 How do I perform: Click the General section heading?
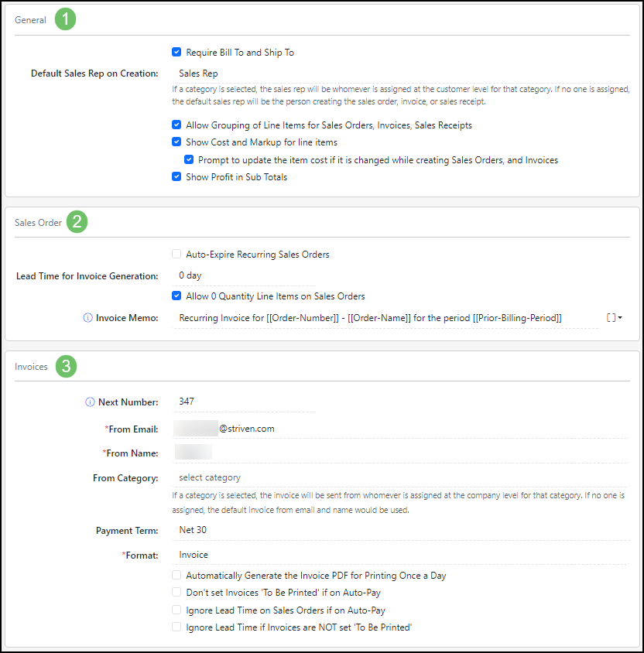[30, 20]
